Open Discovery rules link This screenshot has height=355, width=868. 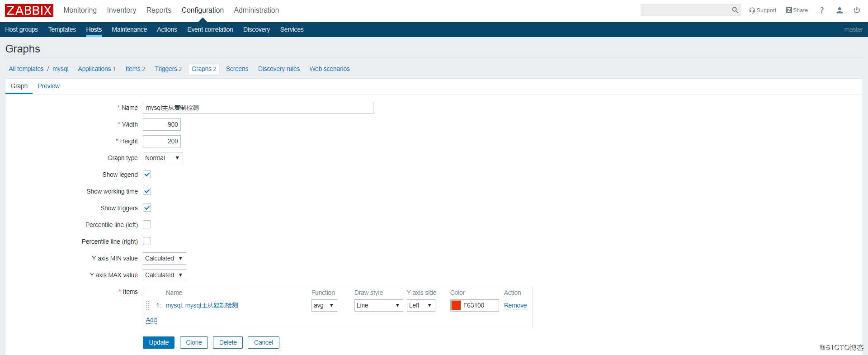[279, 69]
